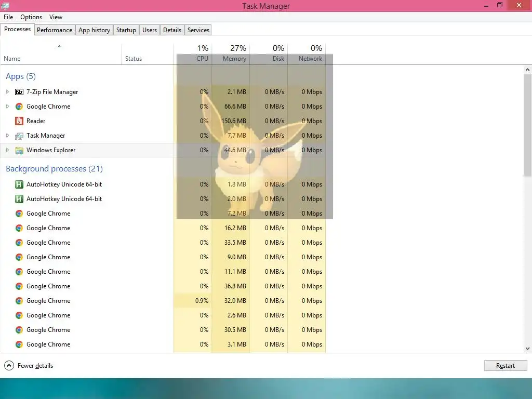The width and height of the screenshot is (532, 399).
Task: Click the Windows Explorer folder icon
Action: [19, 150]
